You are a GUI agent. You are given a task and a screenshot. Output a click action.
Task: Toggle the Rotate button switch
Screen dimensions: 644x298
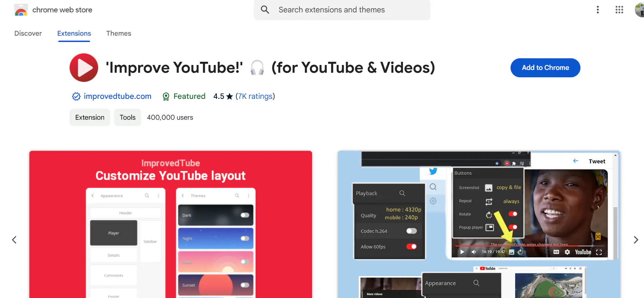coord(513,214)
